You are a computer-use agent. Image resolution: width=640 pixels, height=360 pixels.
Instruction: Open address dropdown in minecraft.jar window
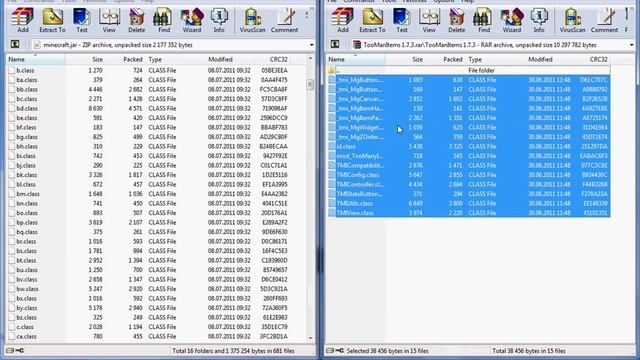(x=311, y=45)
